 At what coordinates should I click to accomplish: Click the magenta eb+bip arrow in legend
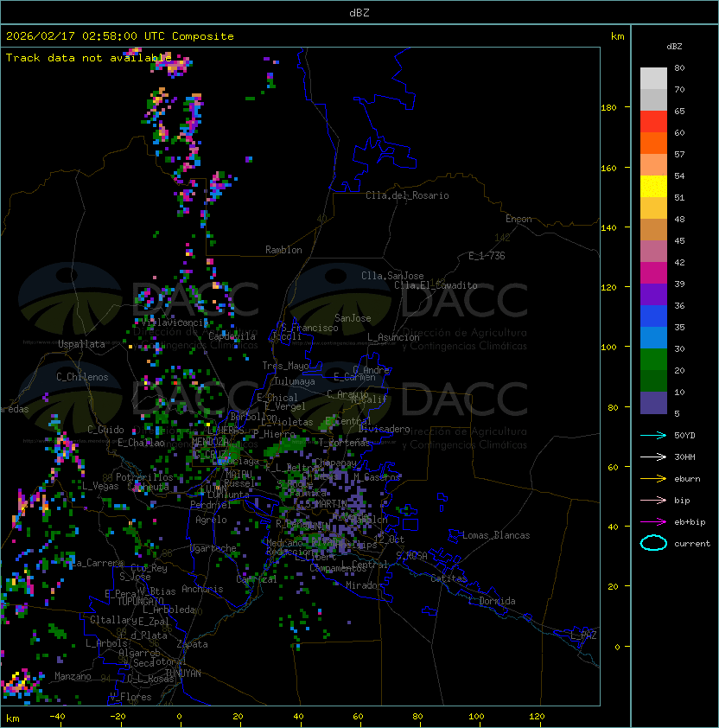[x=653, y=522]
